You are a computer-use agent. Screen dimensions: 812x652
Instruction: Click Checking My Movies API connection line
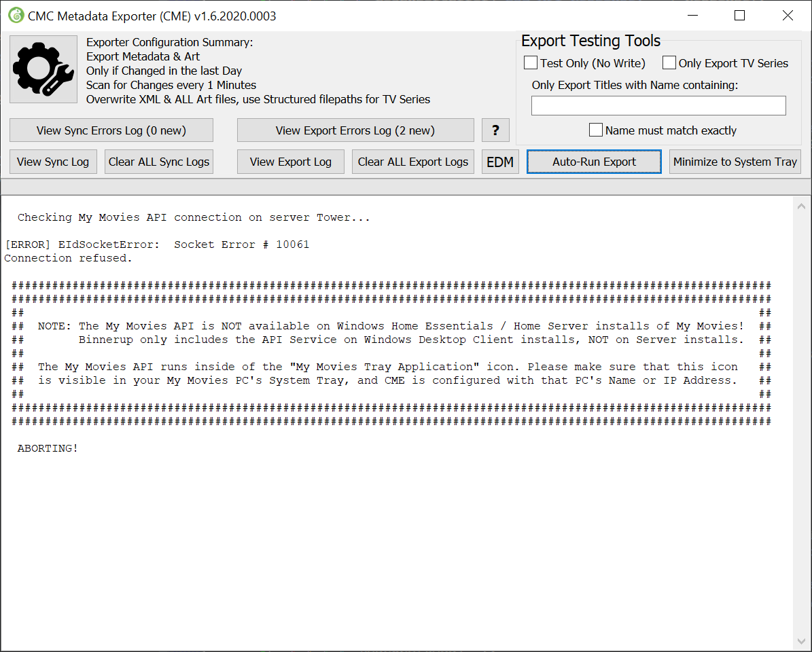(x=194, y=218)
